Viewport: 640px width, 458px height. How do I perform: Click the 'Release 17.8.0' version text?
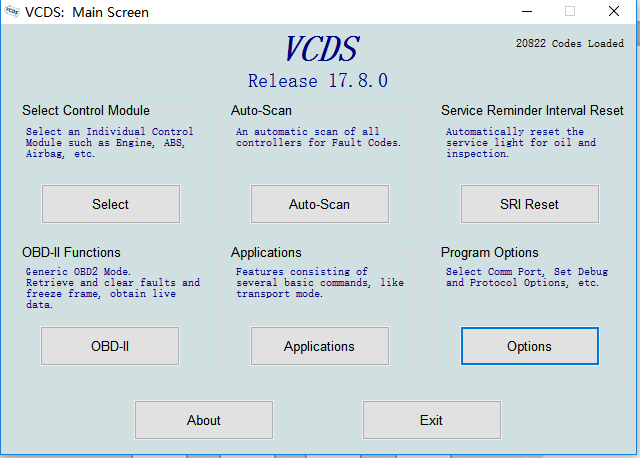[x=318, y=80]
